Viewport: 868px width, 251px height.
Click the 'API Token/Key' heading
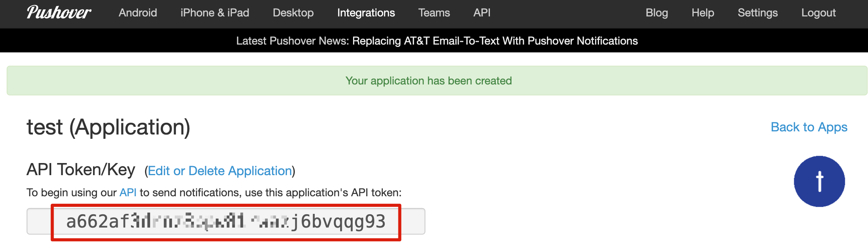[x=81, y=170]
